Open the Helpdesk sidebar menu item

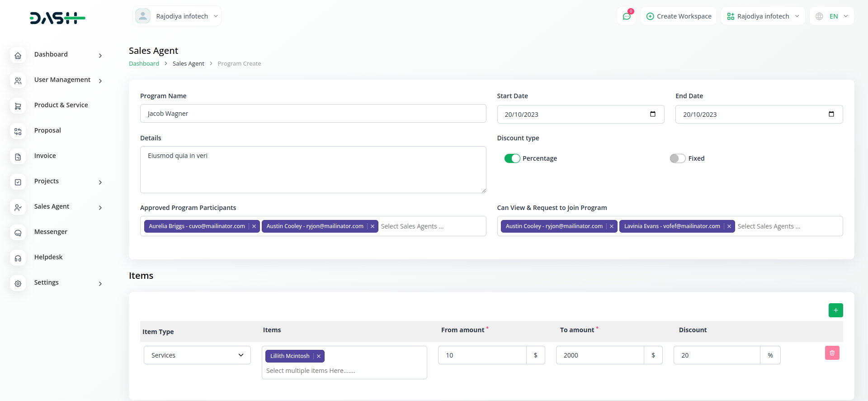tap(48, 257)
